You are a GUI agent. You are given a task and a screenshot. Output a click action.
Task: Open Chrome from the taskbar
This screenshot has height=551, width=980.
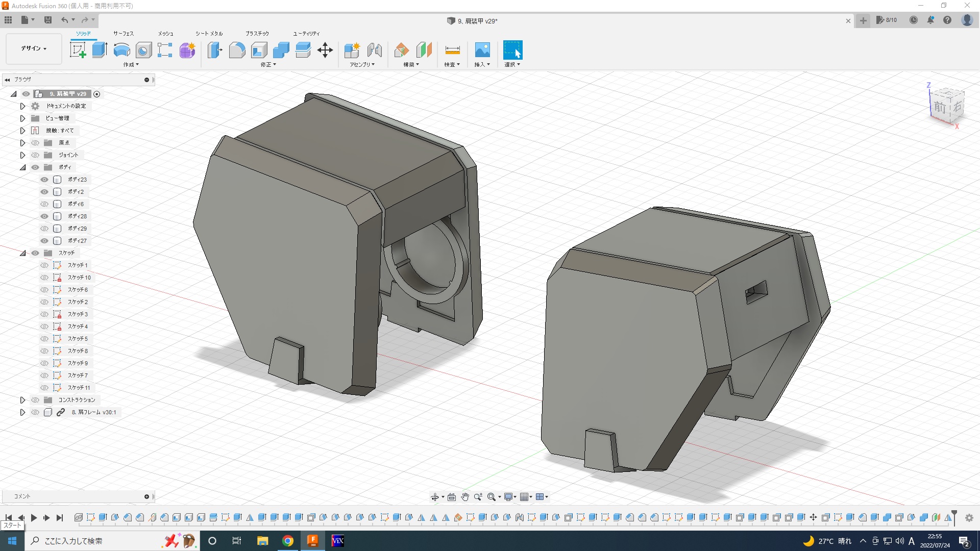pyautogui.click(x=288, y=541)
